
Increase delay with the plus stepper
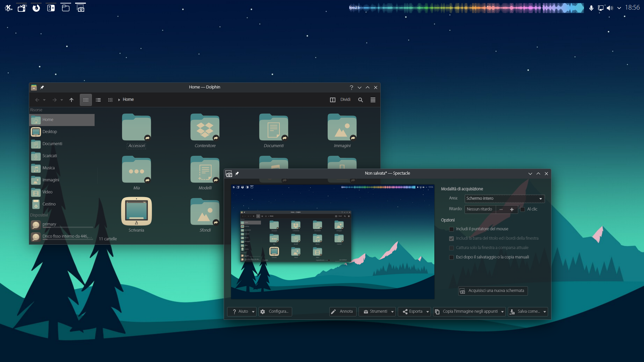[x=512, y=209]
